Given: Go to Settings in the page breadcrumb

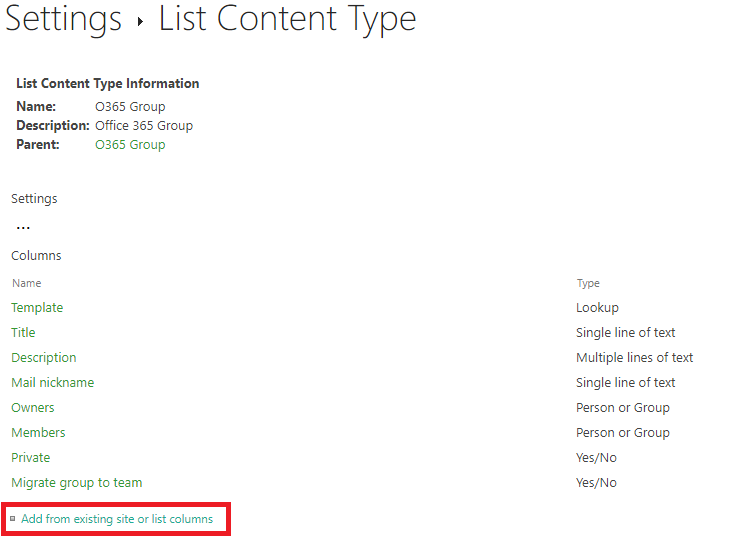Looking at the screenshot, I should coord(63,20).
